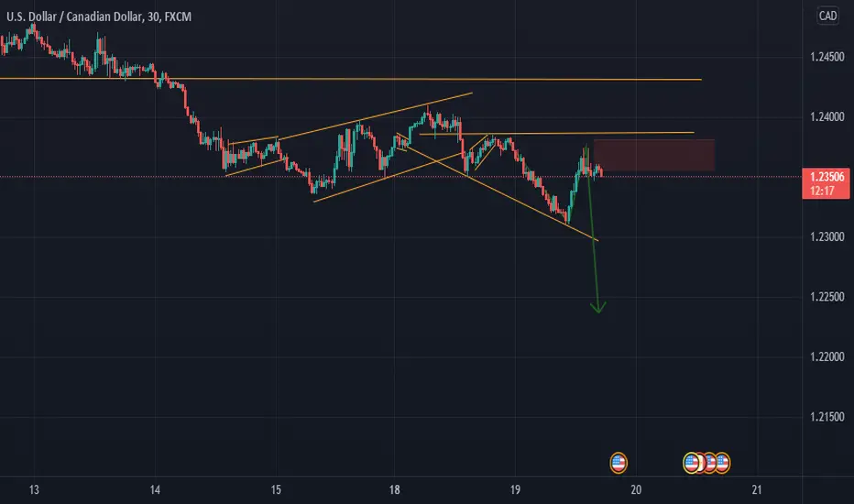Click date label 13 on time axis
This screenshot has height=504, width=854.
click(34, 490)
